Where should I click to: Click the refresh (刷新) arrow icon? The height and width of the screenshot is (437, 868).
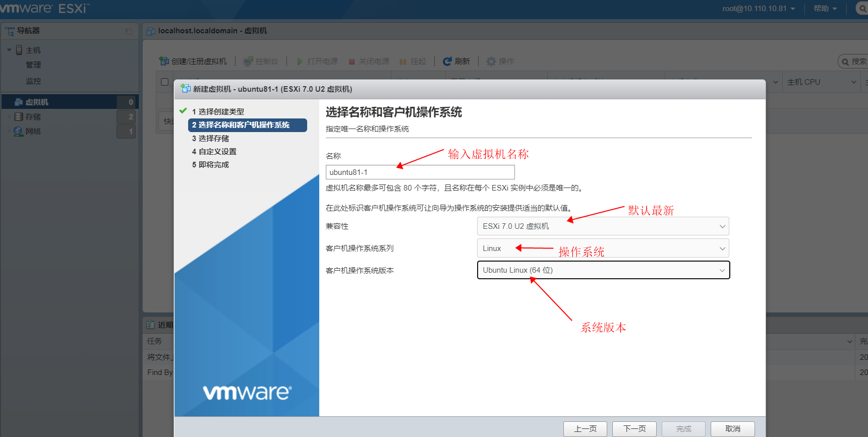(x=447, y=61)
